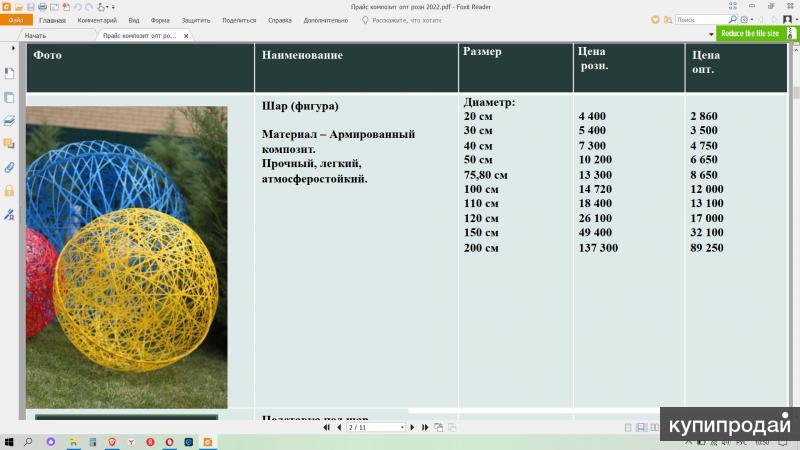This screenshot has width=800, height=450.
Task: Select the hand tool in the quick toolbar
Action: pyautogui.click(x=101, y=7)
